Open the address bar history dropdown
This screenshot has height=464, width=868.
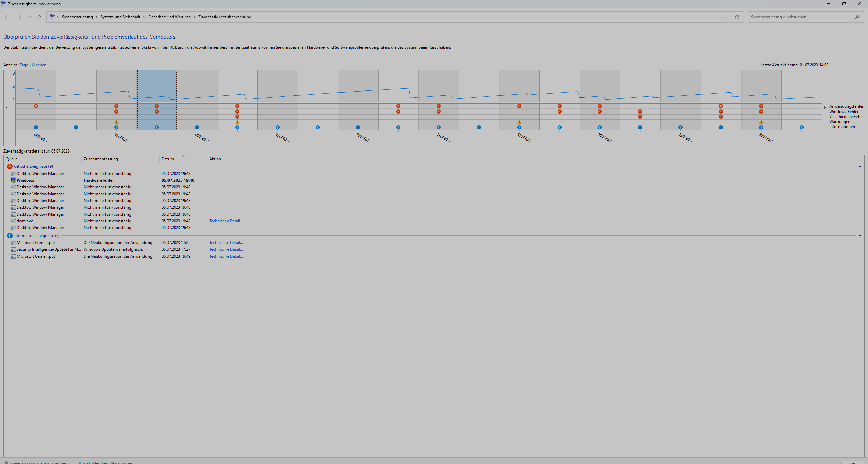coord(724,17)
